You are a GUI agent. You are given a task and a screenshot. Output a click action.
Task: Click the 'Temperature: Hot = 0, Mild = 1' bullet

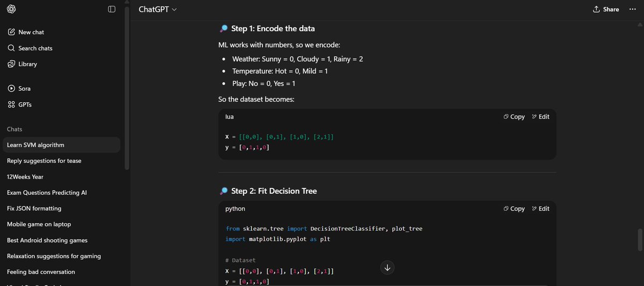pos(280,71)
